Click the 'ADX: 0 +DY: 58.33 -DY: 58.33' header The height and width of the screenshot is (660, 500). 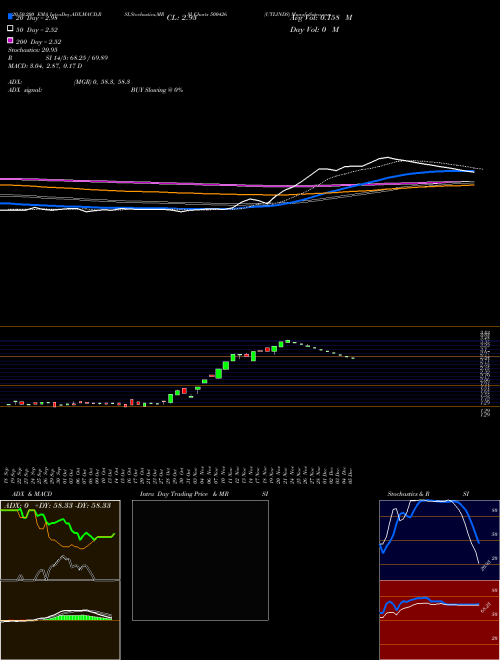tap(58, 505)
